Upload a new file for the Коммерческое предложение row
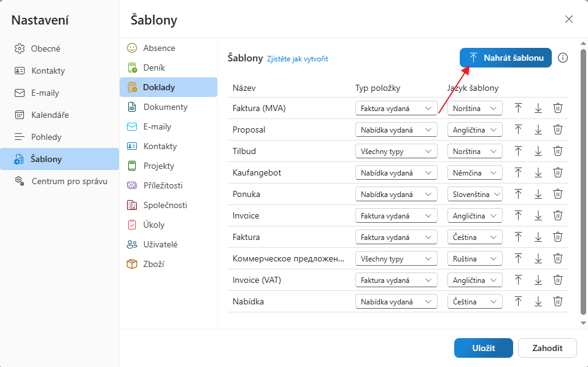The width and height of the screenshot is (588, 367). tap(519, 258)
